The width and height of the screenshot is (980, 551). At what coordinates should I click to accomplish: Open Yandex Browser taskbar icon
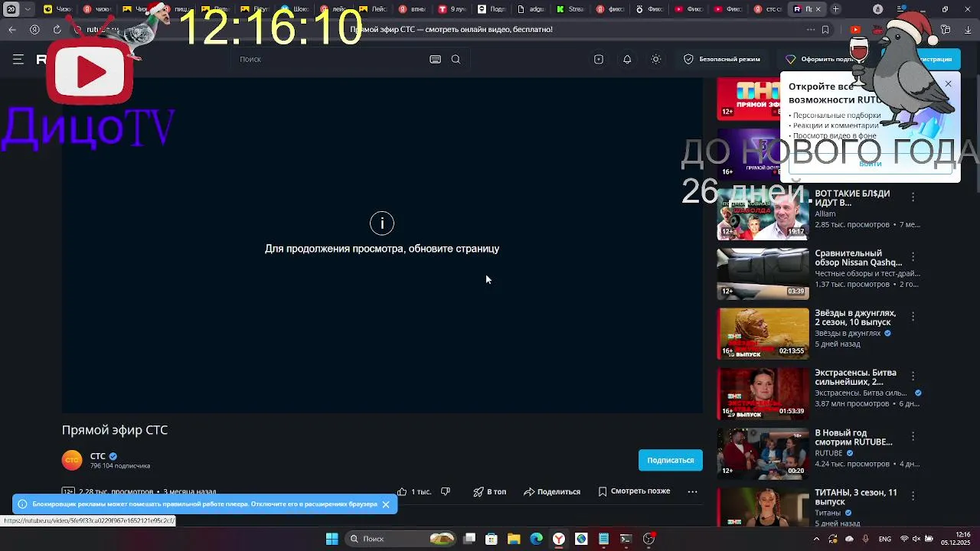559,539
